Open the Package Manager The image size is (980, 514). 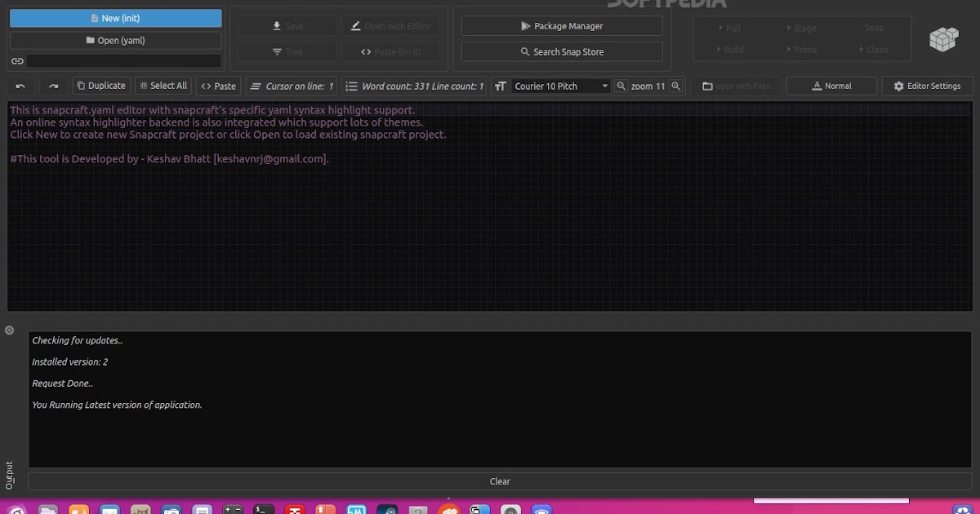click(562, 25)
